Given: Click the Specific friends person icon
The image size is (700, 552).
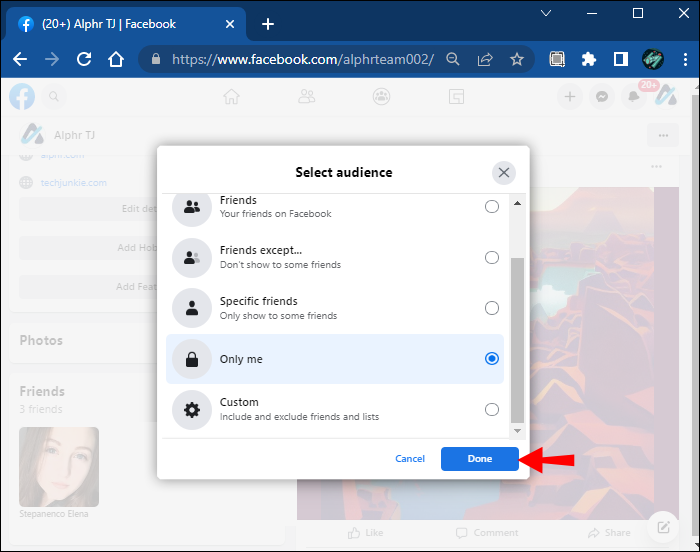Looking at the screenshot, I should (x=191, y=308).
